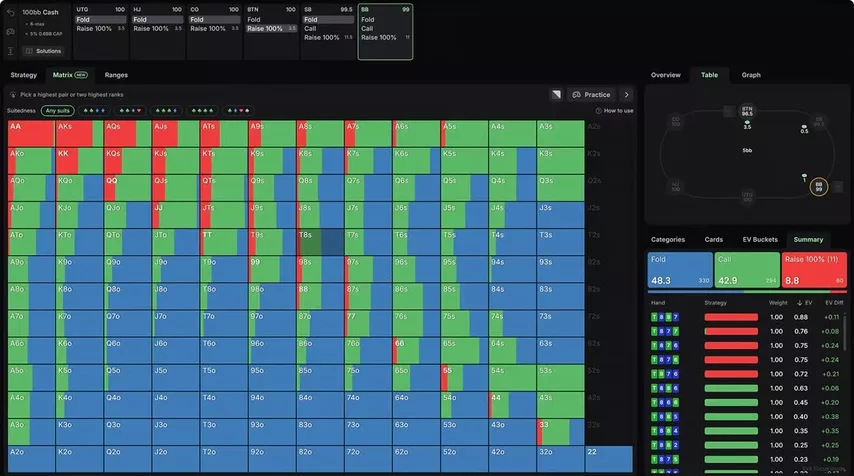This screenshot has width=854, height=476.
Task: Open the How to use help
Action: 614,111
